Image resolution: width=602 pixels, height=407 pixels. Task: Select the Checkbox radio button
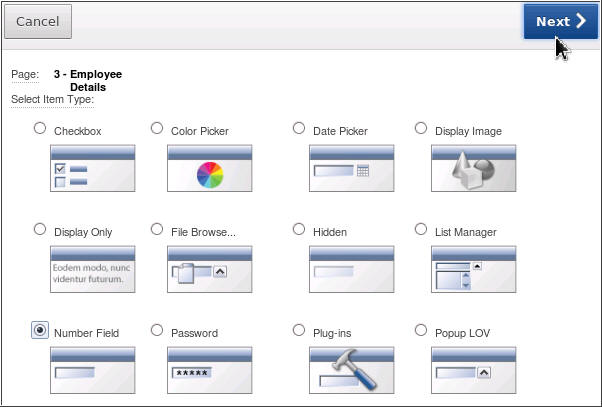pos(40,128)
